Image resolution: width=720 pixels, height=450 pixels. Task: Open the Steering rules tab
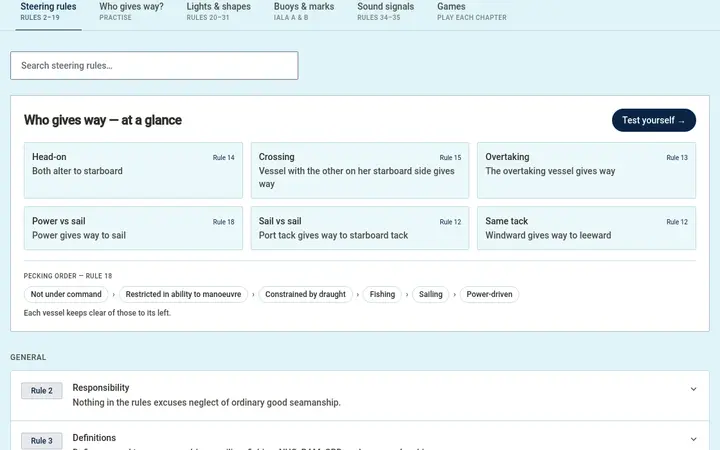tap(48, 11)
